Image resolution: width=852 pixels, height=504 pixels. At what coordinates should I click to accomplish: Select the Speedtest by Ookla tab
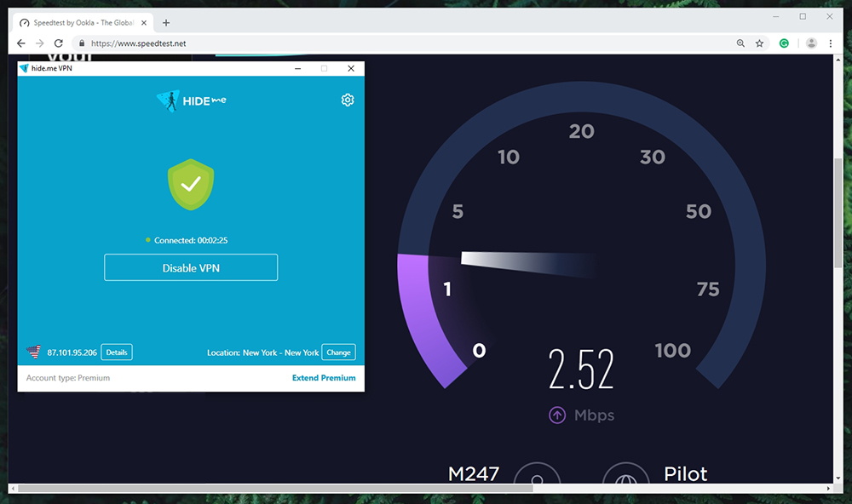(83, 23)
